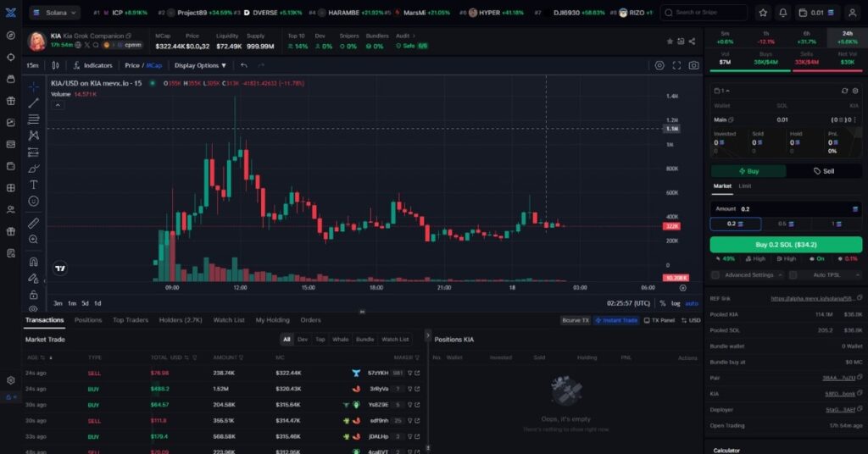Toggle magnet mode on chart

(x=33, y=262)
